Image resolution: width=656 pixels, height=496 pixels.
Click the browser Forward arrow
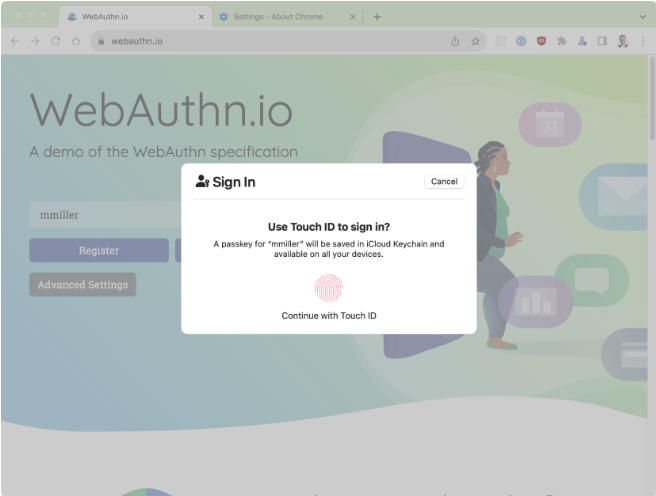click(x=35, y=41)
